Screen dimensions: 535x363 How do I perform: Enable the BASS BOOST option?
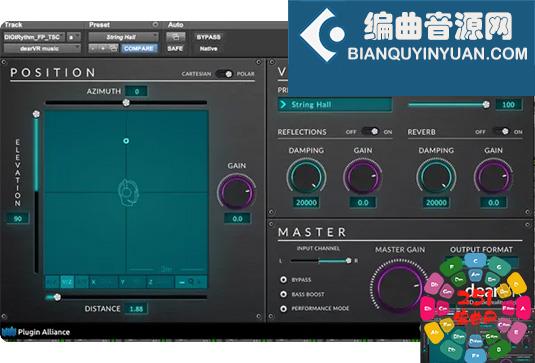[x=283, y=294]
